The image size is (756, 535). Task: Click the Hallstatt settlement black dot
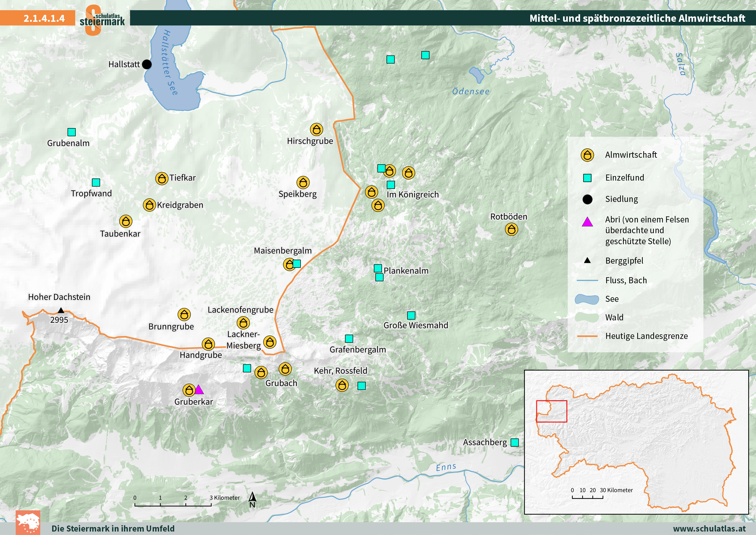coord(147,64)
